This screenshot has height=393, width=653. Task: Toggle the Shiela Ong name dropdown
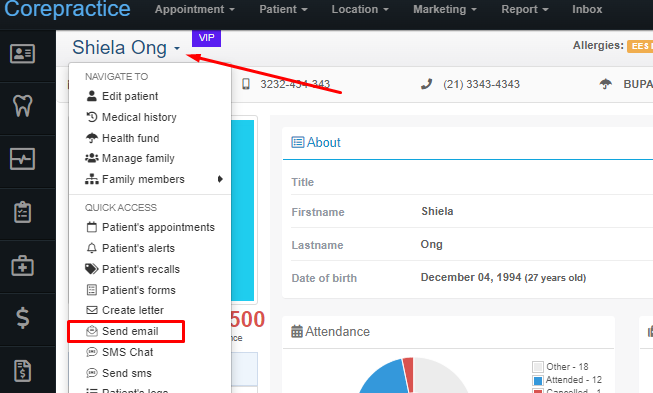click(126, 48)
